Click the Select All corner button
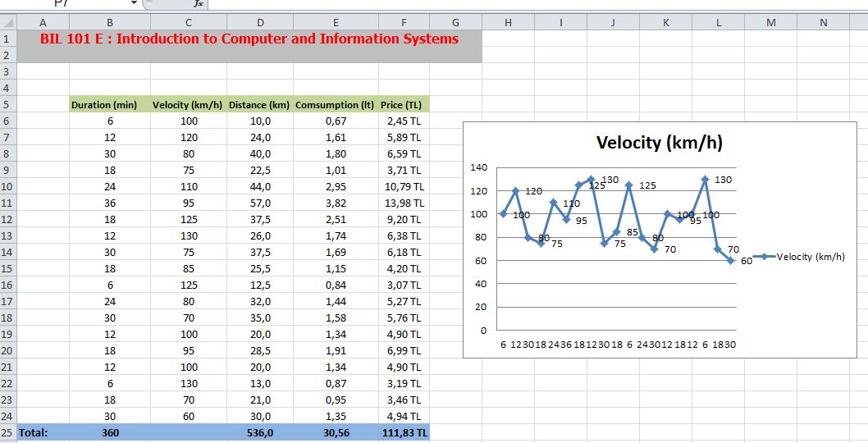 point(8,23)
